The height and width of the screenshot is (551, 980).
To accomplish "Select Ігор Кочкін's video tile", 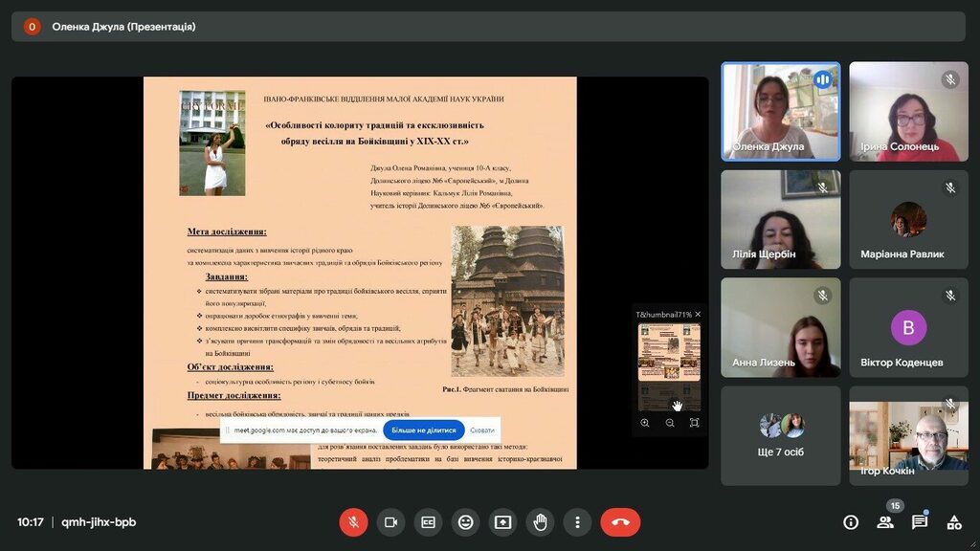I will (908, 434).
